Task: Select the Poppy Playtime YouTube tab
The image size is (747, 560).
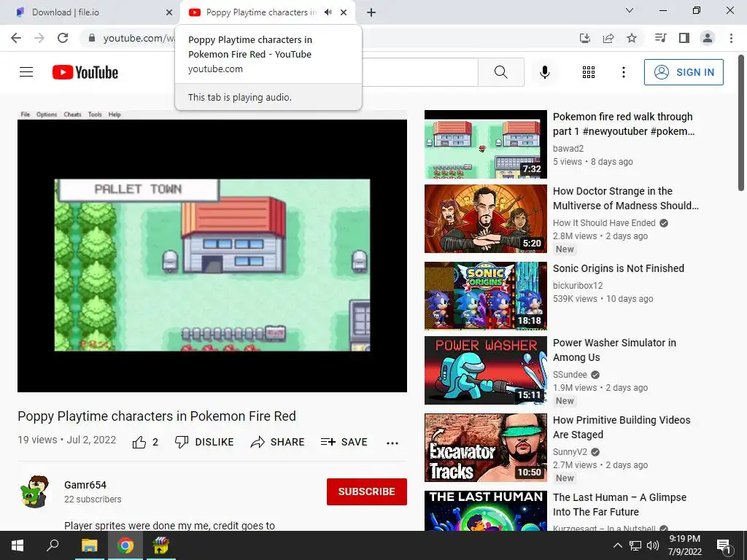Action: coord(261,12)
